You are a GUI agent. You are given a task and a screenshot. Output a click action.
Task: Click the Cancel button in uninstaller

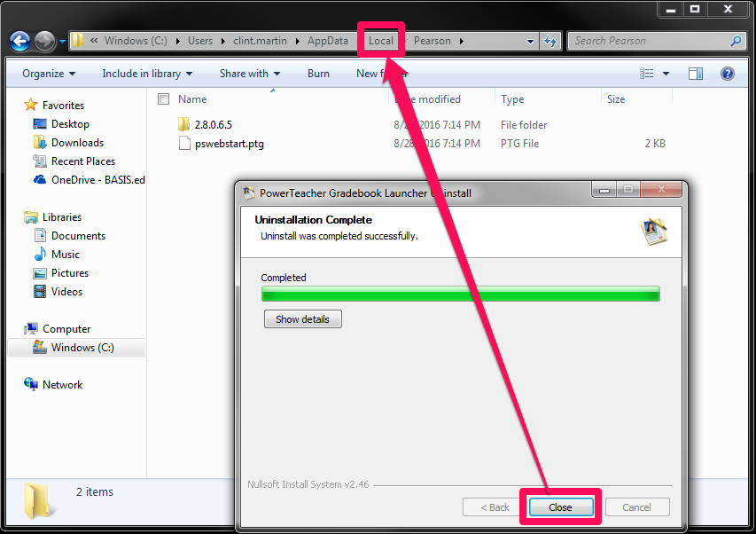pos(636,507)
